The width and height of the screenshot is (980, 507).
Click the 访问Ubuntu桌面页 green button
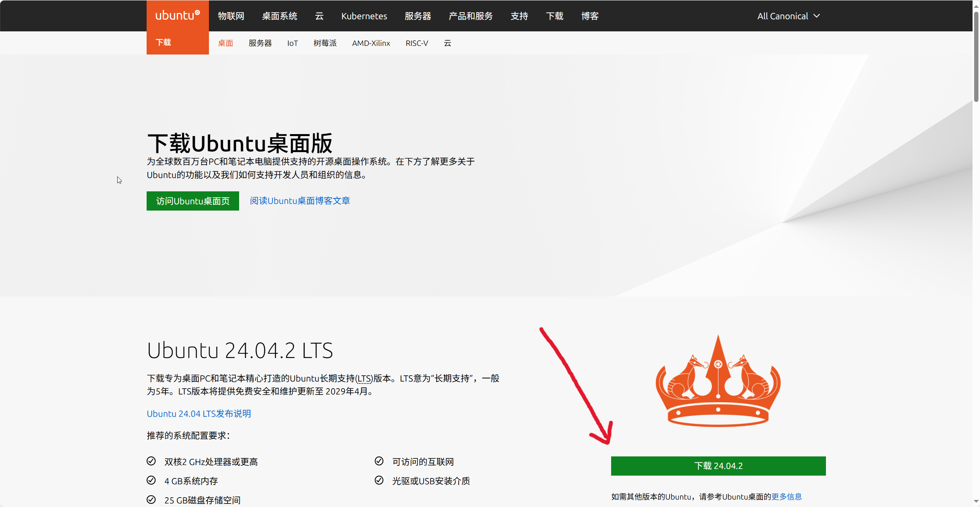coord(193,201)
